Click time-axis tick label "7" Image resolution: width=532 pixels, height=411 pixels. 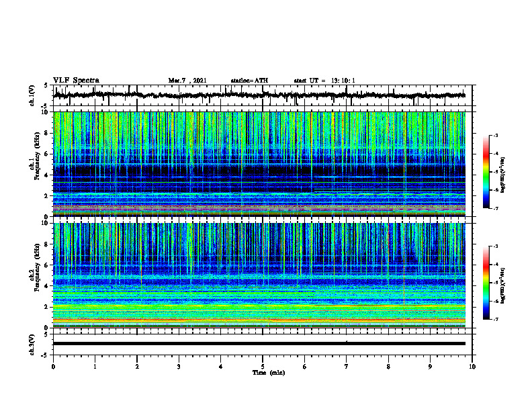pos(347,367)
